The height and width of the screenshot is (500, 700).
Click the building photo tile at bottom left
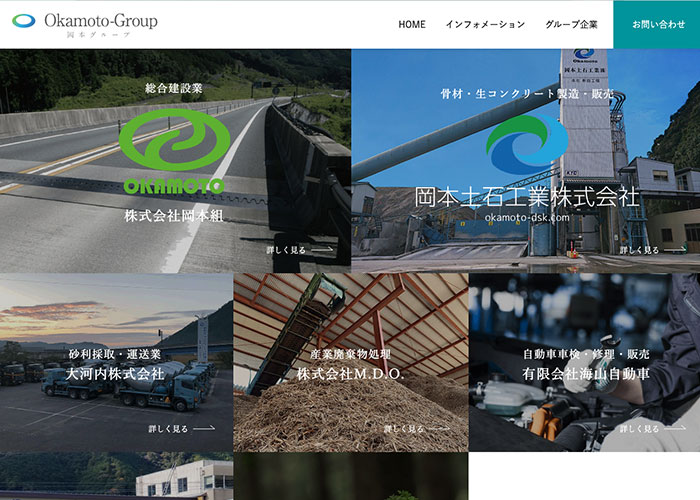pyautogui.click(x=116, y=478)
